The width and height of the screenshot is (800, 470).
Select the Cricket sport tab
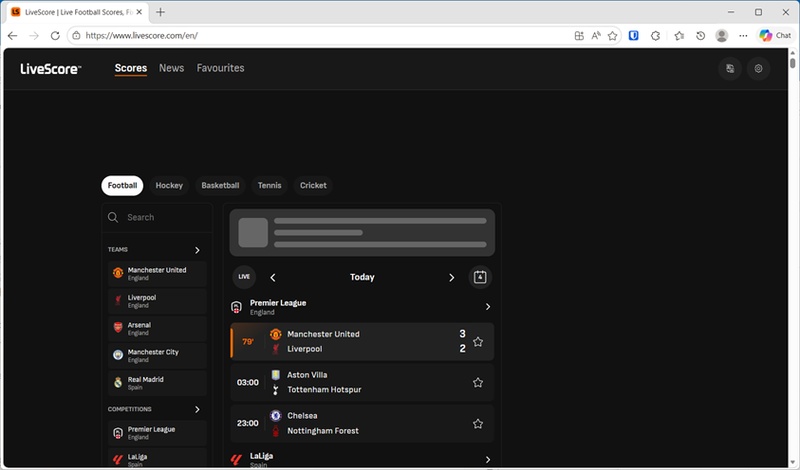coord(313,185)
